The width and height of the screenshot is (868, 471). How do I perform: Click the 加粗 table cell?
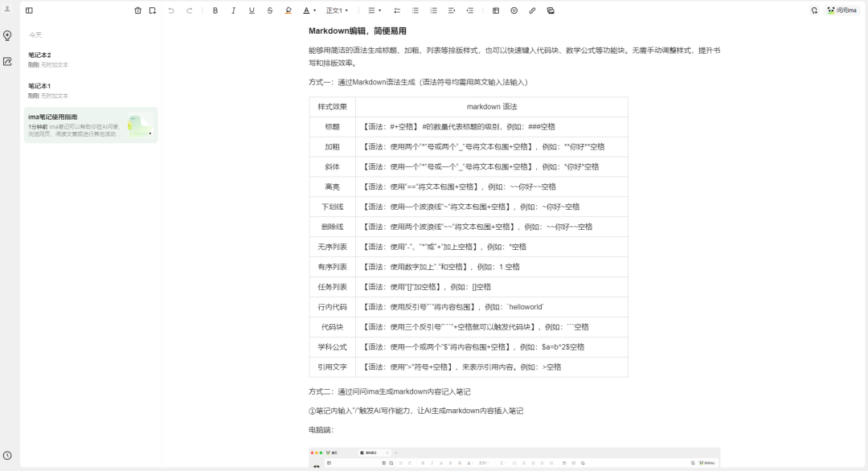click(332, 146)
